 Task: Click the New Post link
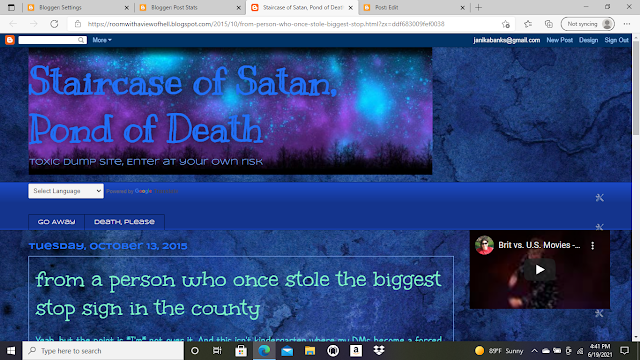pyautogui.click(x=560, y=40)
